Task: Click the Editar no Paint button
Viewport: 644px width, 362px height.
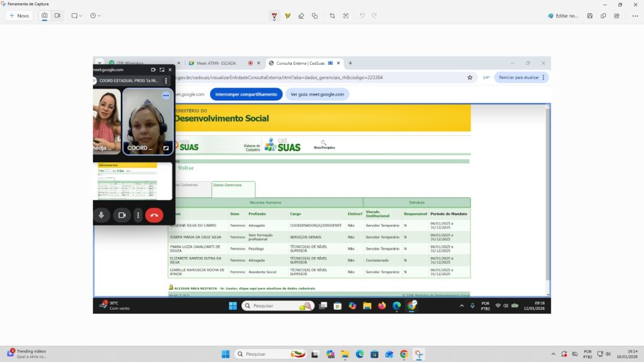Action: 563,16
